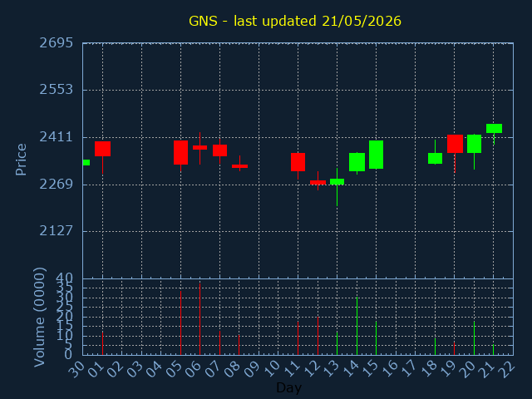Image resolution: width=532 pixels, height=399 pixels.
Task: Click the red volume bar for day 08
Action: tap(239, 345)
